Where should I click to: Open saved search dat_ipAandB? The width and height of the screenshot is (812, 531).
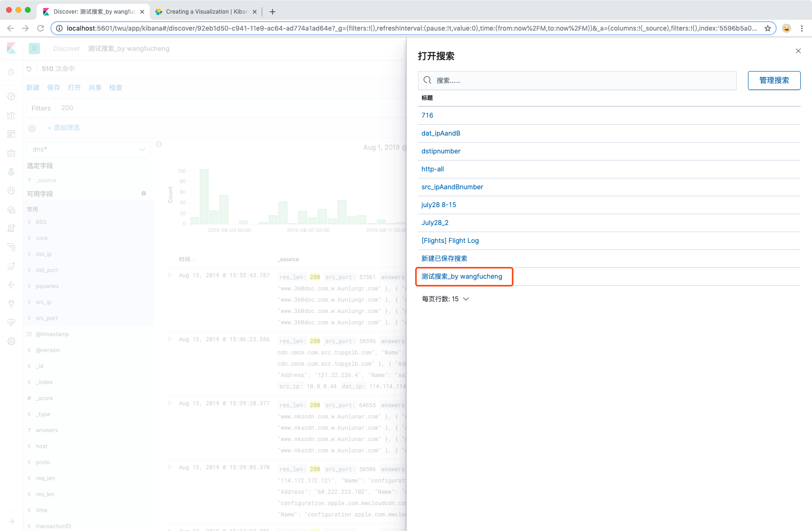[441, 133]
